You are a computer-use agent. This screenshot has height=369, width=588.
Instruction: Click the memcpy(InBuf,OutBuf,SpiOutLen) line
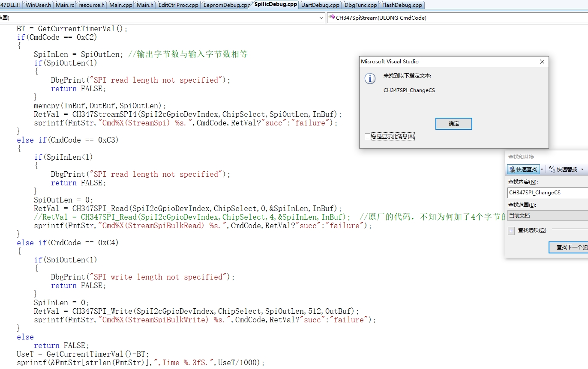(100, 106)
